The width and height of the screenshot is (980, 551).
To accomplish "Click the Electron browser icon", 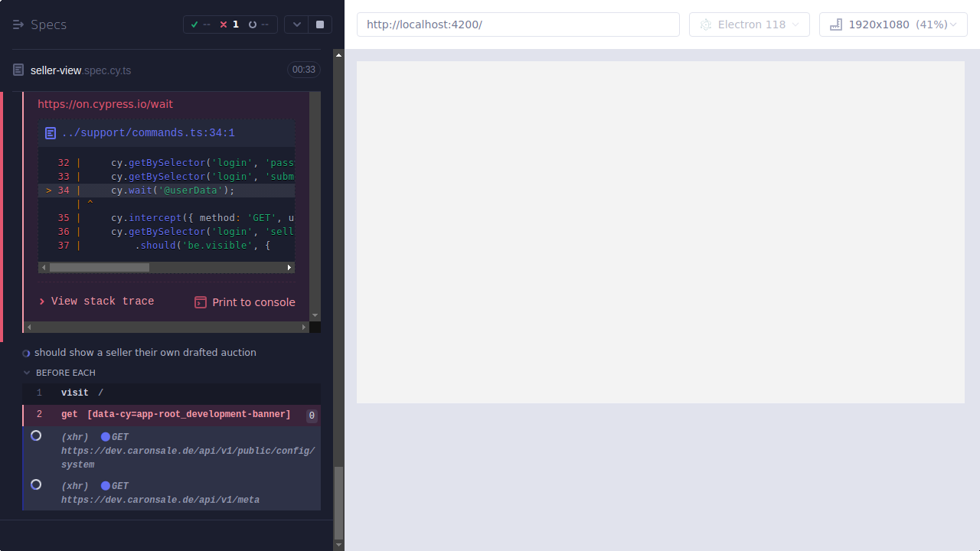I will click(705, 24).
